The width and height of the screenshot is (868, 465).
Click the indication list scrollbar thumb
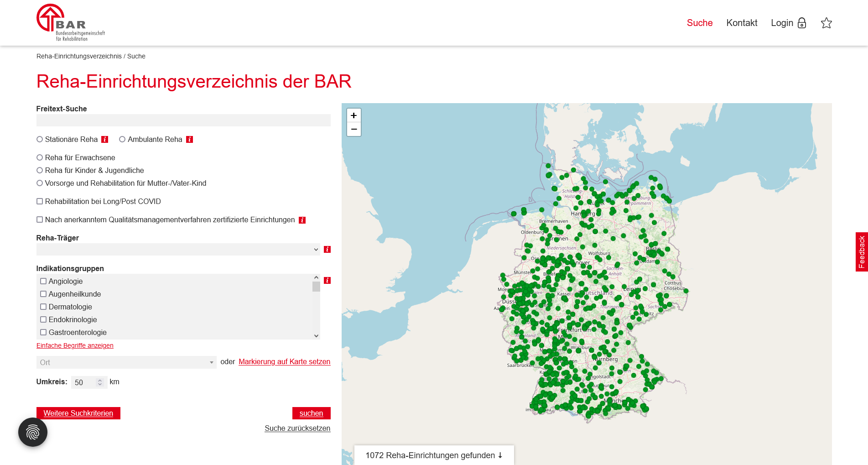click(x=316, y=287)
